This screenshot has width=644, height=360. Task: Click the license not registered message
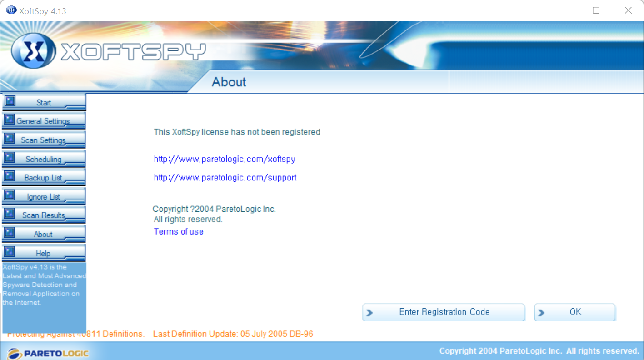point(237,132)
